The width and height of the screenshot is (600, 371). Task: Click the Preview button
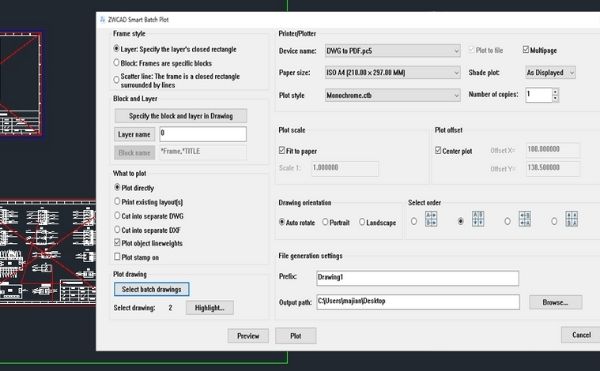click(x=248, y=336)
